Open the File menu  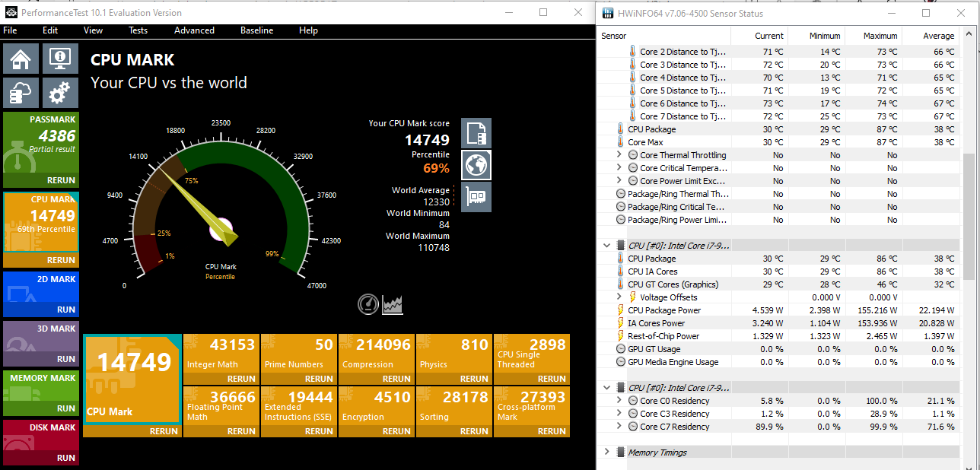tap(10, 30)
